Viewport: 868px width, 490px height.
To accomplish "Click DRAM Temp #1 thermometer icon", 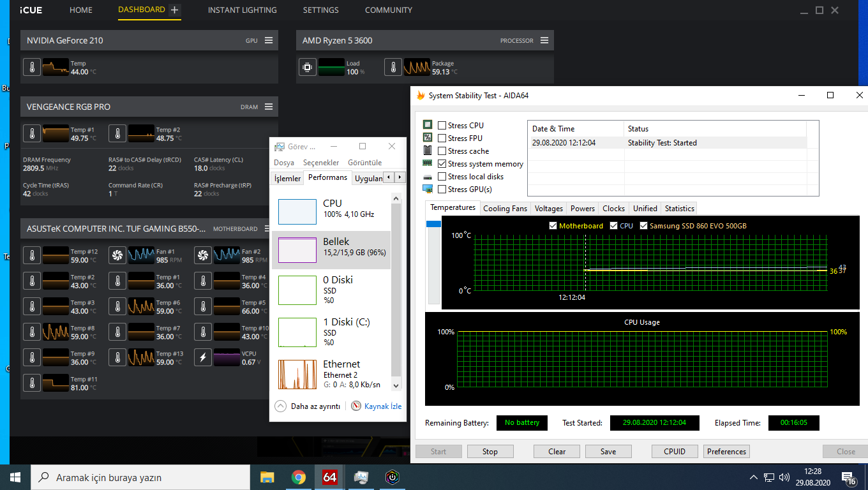I will [32, 133].
